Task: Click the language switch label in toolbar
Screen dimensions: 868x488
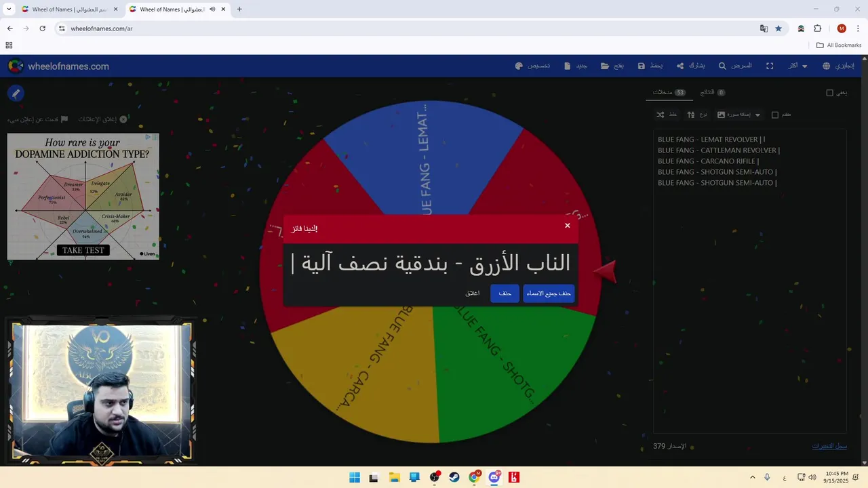Action: coord(844,66)
